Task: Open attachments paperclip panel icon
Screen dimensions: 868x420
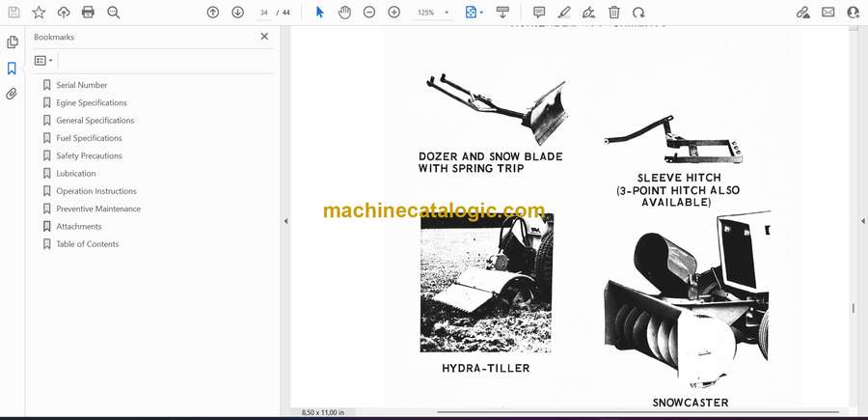Action: [x=12, y=94]
